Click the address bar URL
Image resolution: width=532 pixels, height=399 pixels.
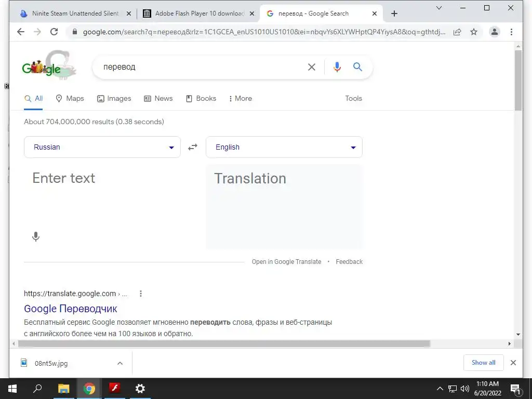(264, 32)
